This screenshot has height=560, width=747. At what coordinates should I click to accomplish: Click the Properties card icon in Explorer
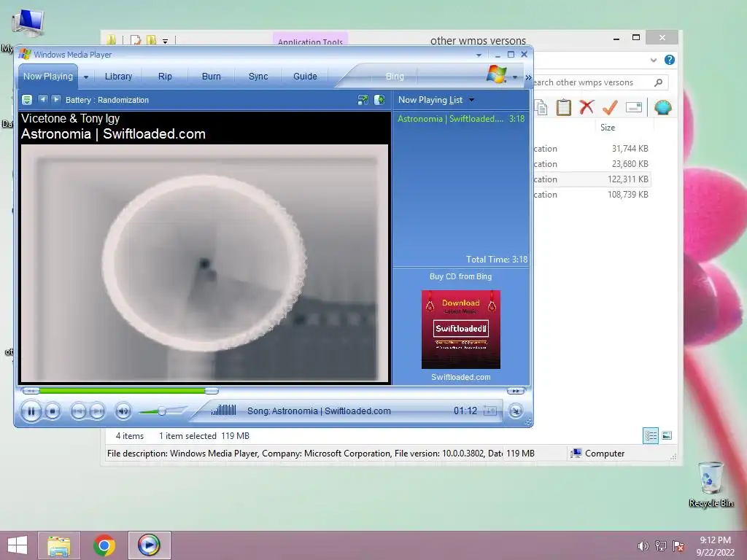coord(634,108)
